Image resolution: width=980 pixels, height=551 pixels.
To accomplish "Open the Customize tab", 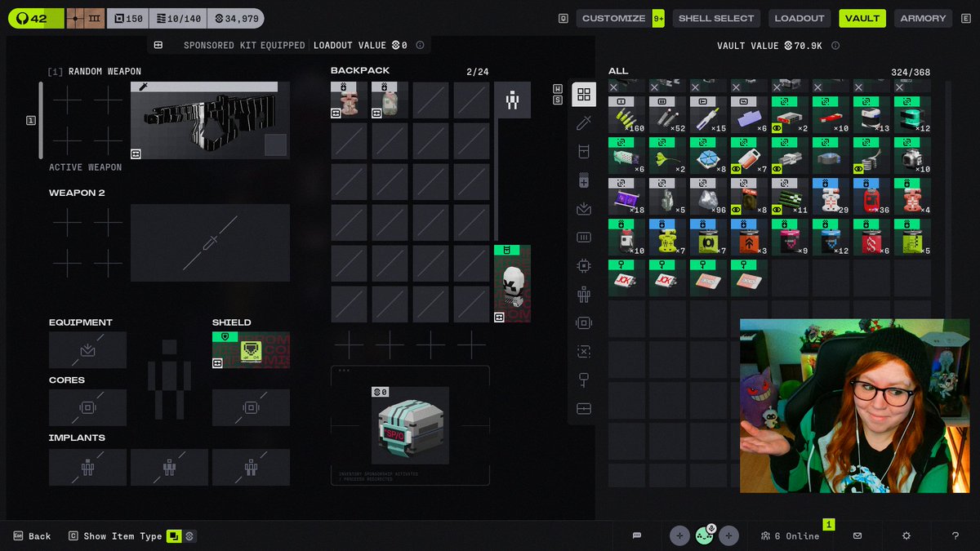I will pyautogui.click(x=614, y=18).
